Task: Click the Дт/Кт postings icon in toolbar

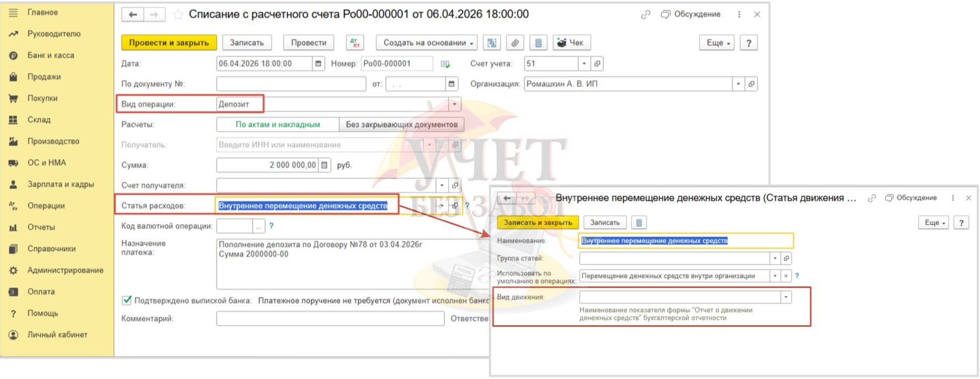Action: tap(354, 43)
